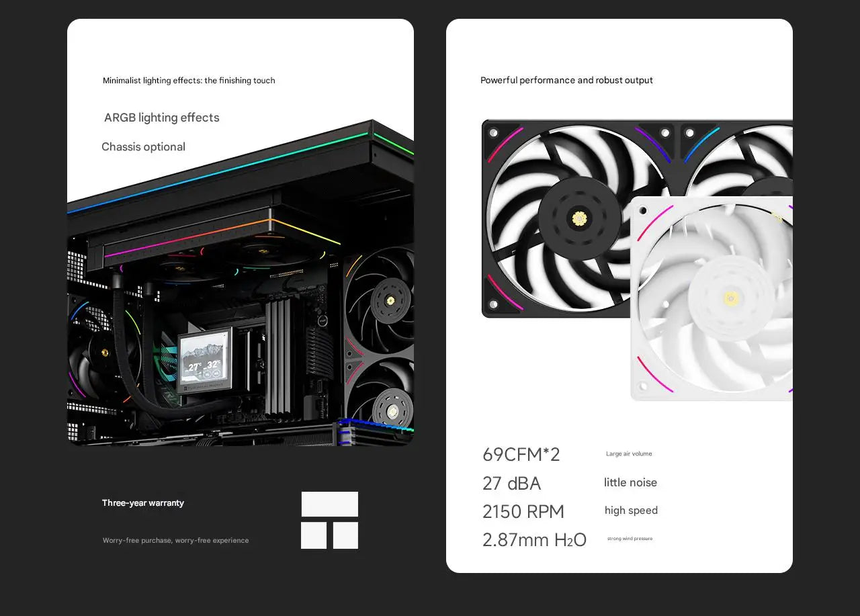Click the rainbow ARGB strip on chassis top
Screen dimensions: 860x616
tap(222, 173)
